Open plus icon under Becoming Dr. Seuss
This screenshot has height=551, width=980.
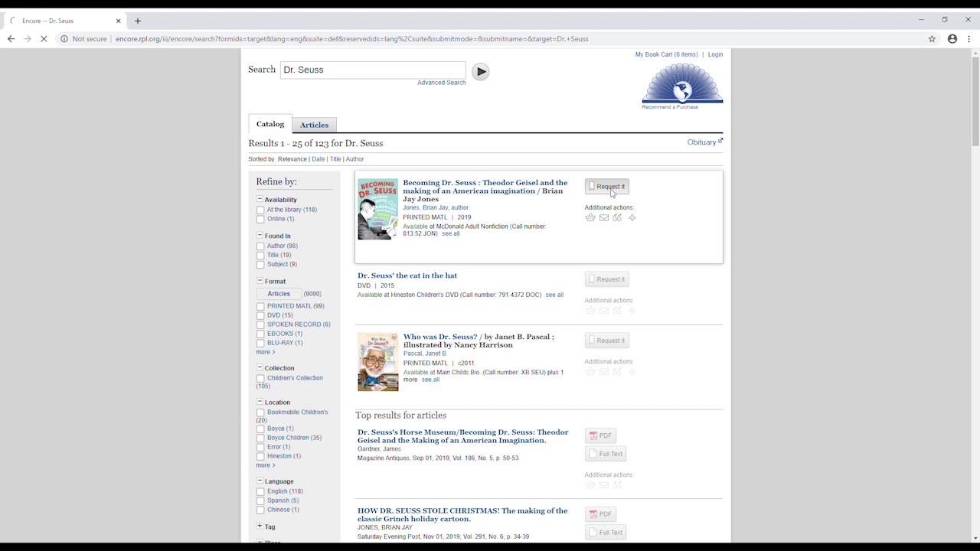pos(632,218)
